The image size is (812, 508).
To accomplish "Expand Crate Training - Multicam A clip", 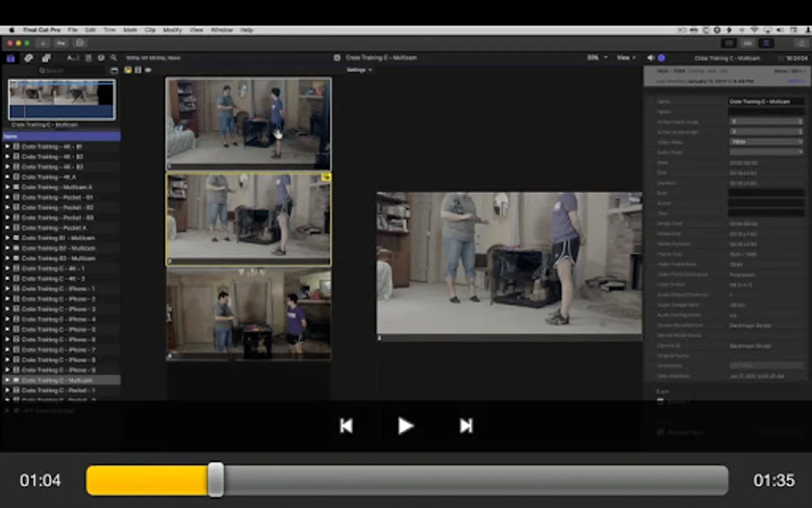I will point(7,187).
